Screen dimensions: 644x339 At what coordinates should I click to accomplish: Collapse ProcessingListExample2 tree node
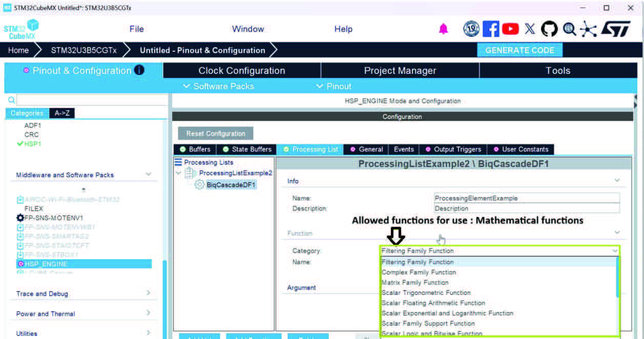coord(178,173)
